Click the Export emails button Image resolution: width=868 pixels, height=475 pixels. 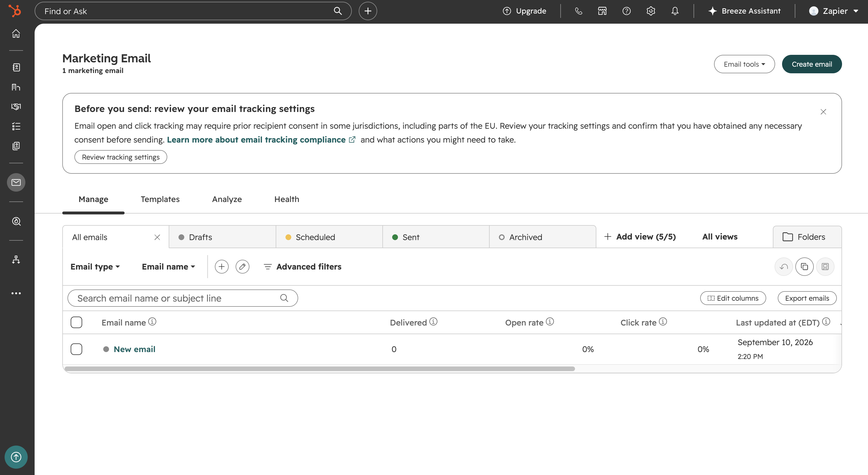807,298
